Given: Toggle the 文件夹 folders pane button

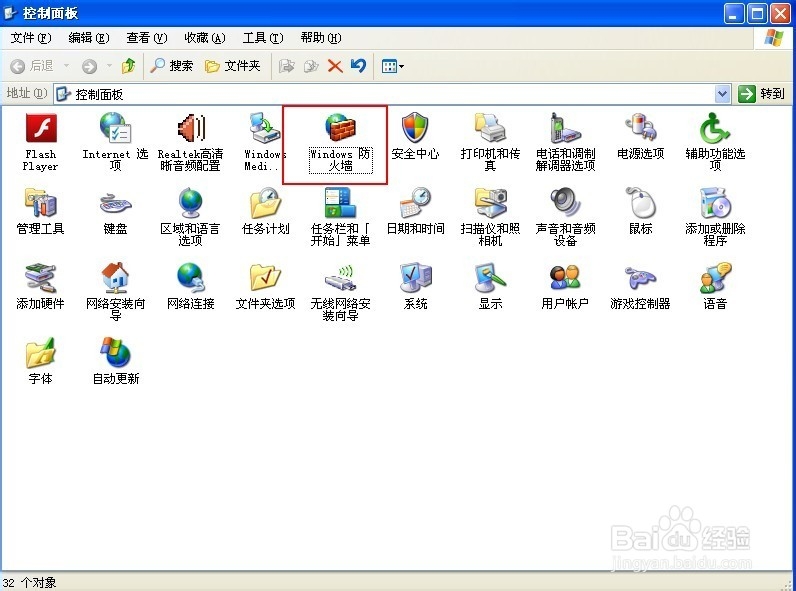Looking at the screenshot, I should click(233, 66).
